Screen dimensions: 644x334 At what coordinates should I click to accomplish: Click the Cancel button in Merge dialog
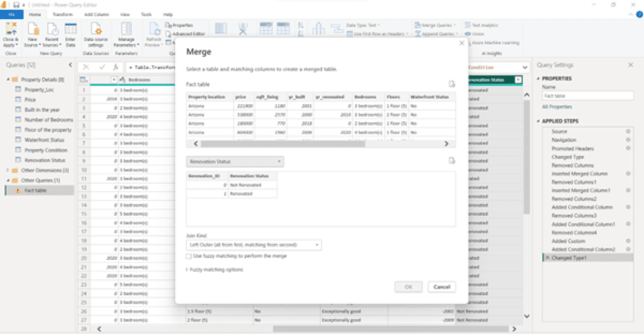[x=442, y=287]
